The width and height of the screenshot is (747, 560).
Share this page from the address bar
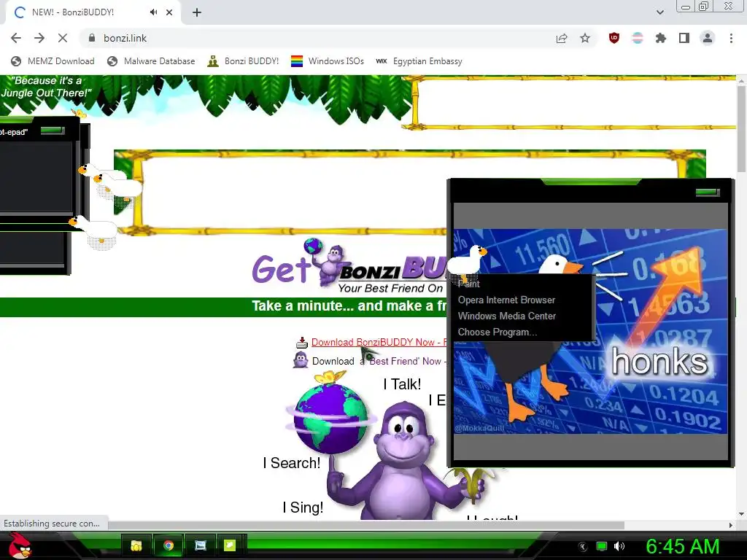pyautogui.click(x=562, y=38)
